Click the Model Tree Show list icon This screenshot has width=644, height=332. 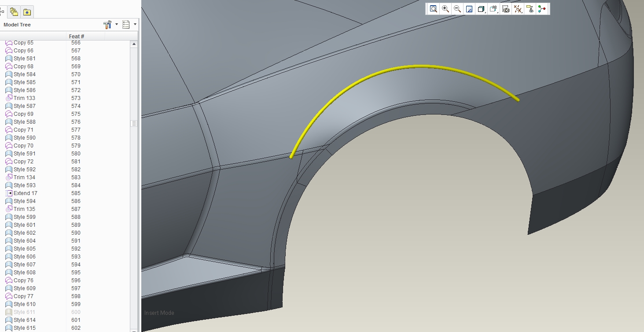pyautogui.click(x=126, y=25)
